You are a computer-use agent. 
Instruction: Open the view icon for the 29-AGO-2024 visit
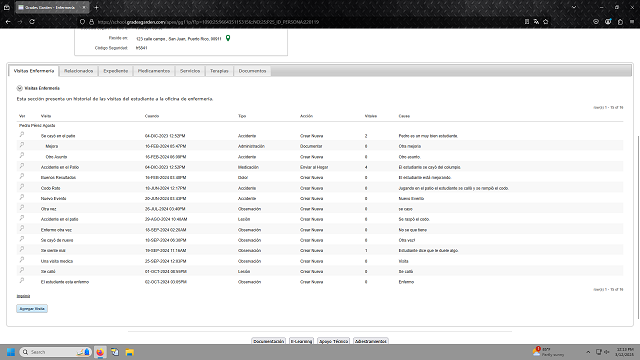(x=22, y=218)
